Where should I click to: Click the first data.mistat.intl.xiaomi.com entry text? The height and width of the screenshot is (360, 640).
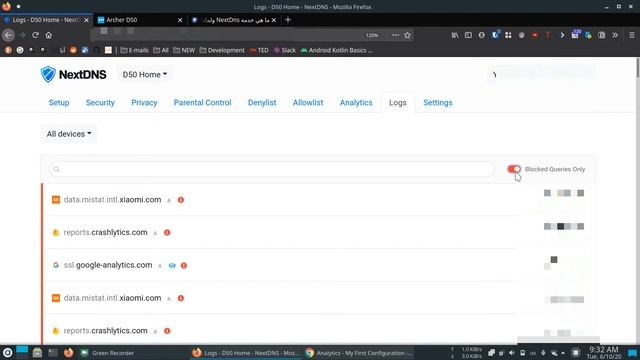tap(112, 200)
